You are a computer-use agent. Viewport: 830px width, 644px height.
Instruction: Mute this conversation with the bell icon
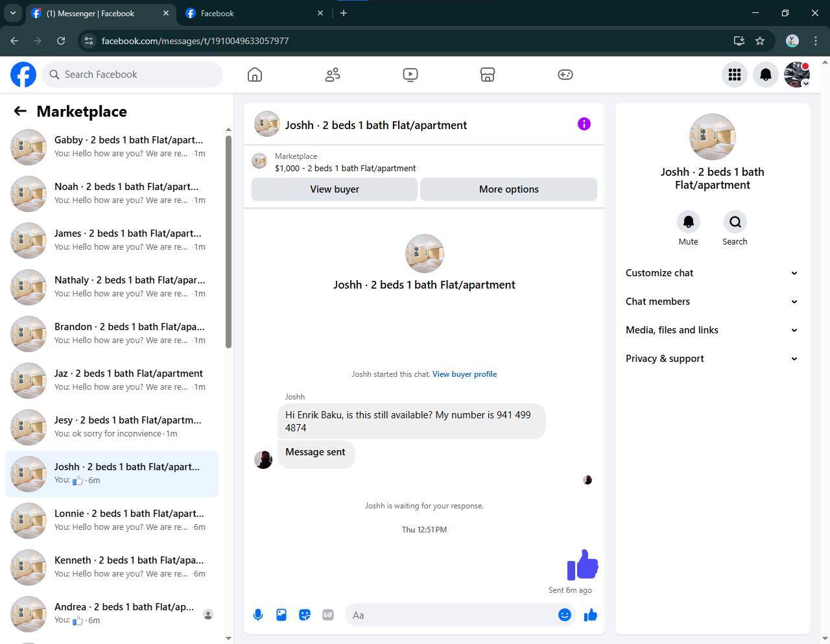[x=689, y=222]
